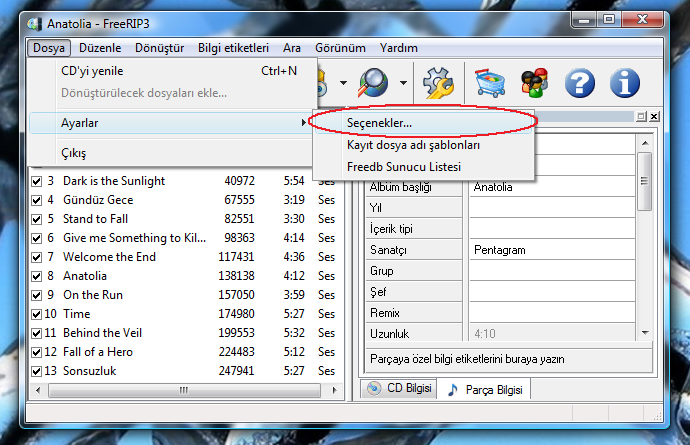This screenshot has height=445, width=690.
Task: Click the Albüm başlığı field with Anatolia
Action: point(552,187)
